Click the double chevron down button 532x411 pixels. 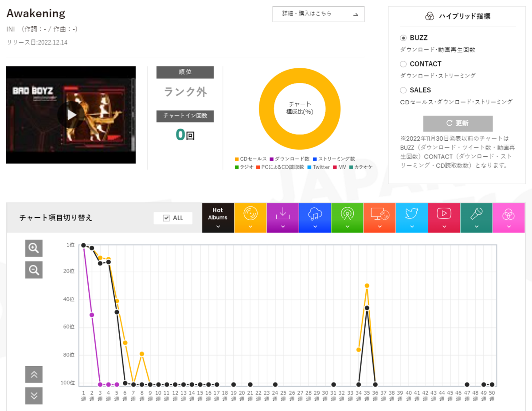coord(34,396)
